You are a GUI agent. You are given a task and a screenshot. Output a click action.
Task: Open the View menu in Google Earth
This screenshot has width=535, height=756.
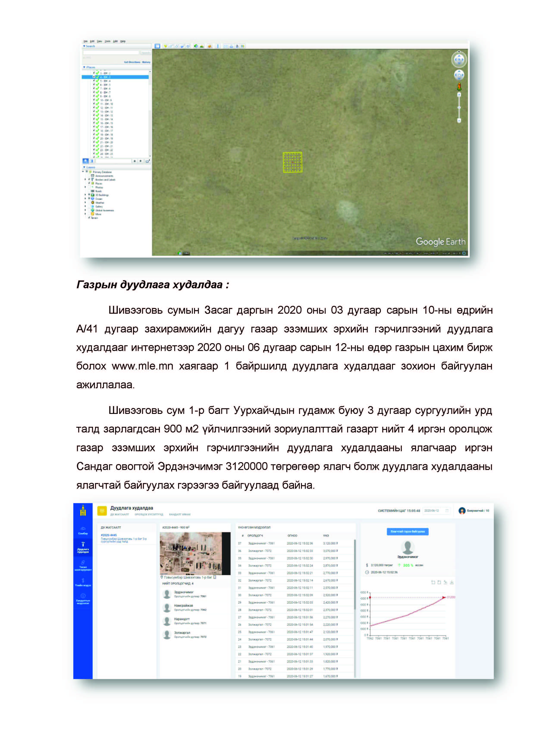[99, 41]
